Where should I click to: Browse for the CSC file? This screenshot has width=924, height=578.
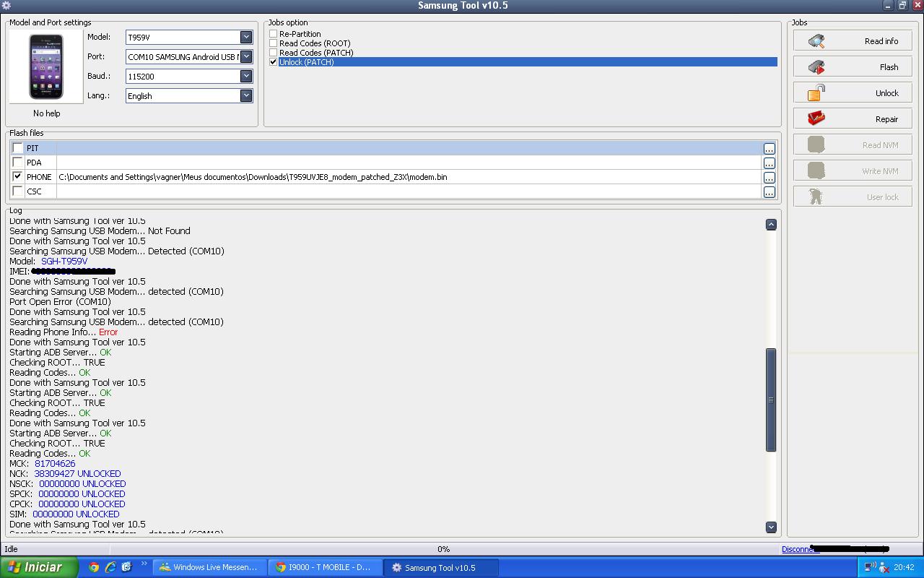[x=769, y=192]
